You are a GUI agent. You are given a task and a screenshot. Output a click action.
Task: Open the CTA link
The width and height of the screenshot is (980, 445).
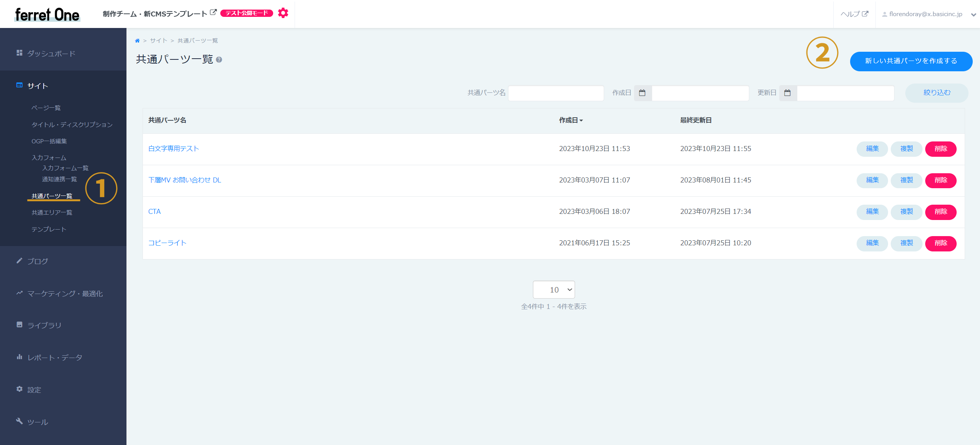[154, 212]
